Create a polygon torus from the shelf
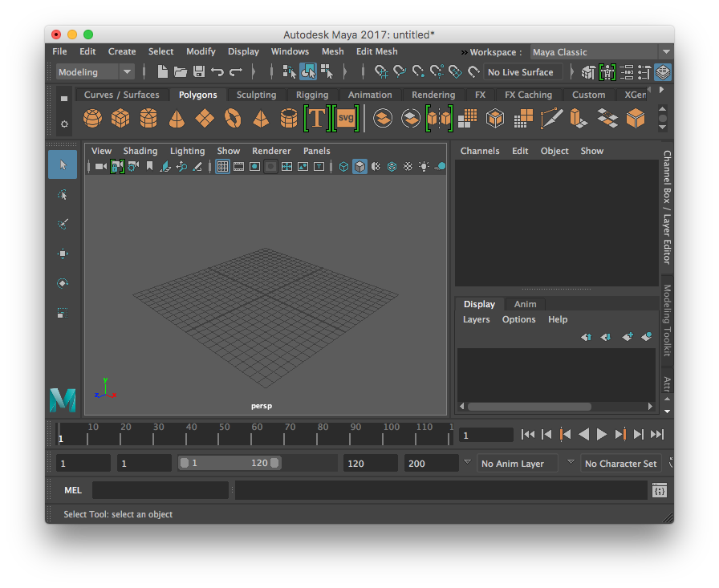 (233, 118)
